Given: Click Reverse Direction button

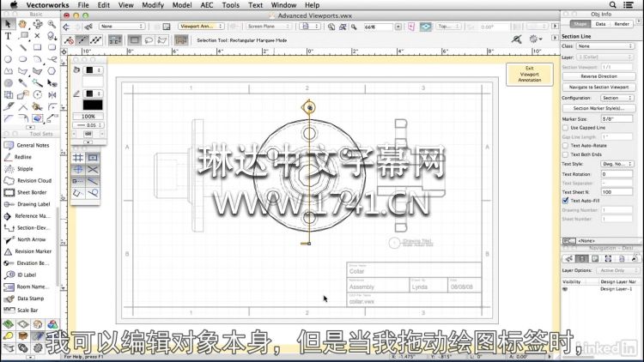Looking at the screenshot, I should tap(598, 76).
